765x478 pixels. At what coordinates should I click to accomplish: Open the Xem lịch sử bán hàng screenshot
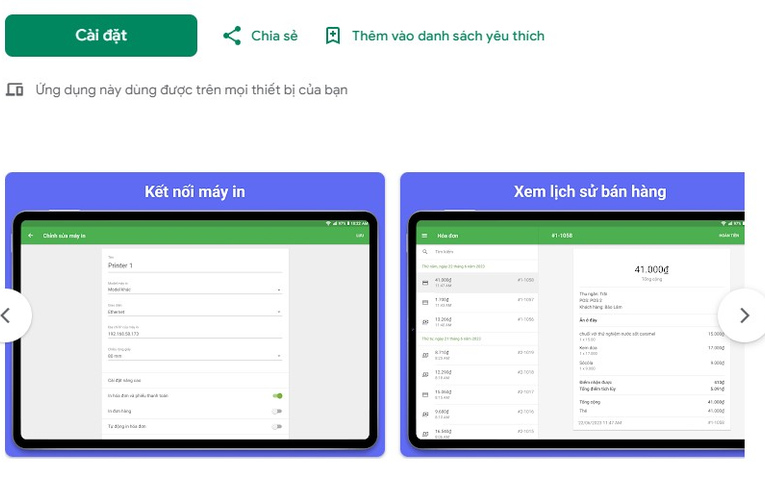click(572, 315)
